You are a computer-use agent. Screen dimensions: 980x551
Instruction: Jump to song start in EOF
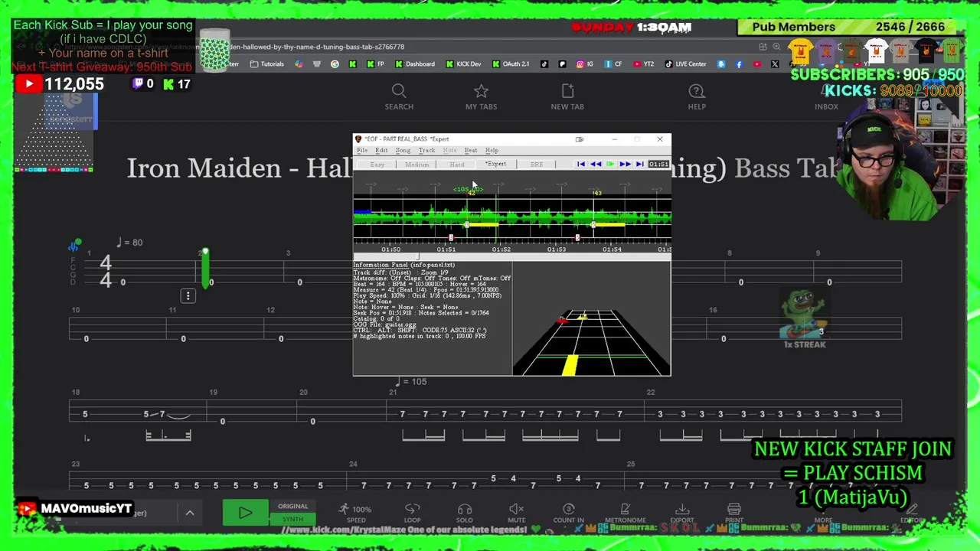pos(581,165)
